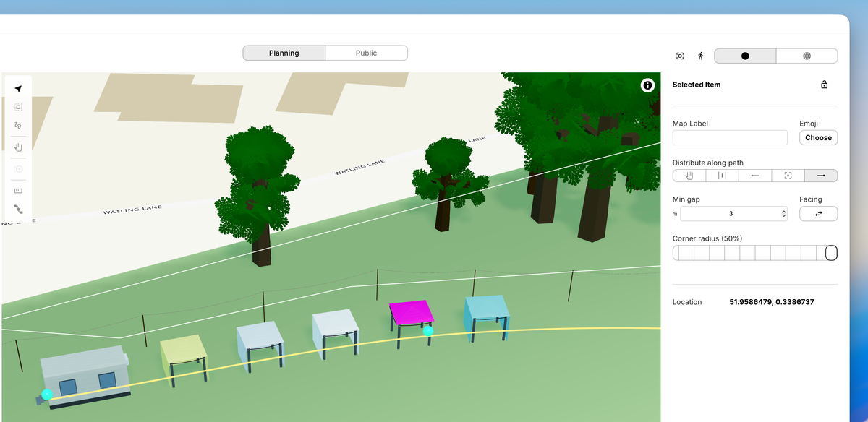Viewport: 868px width, 422px height.
Task: Click the Map Label input field
Action: (x=730, y=137)
